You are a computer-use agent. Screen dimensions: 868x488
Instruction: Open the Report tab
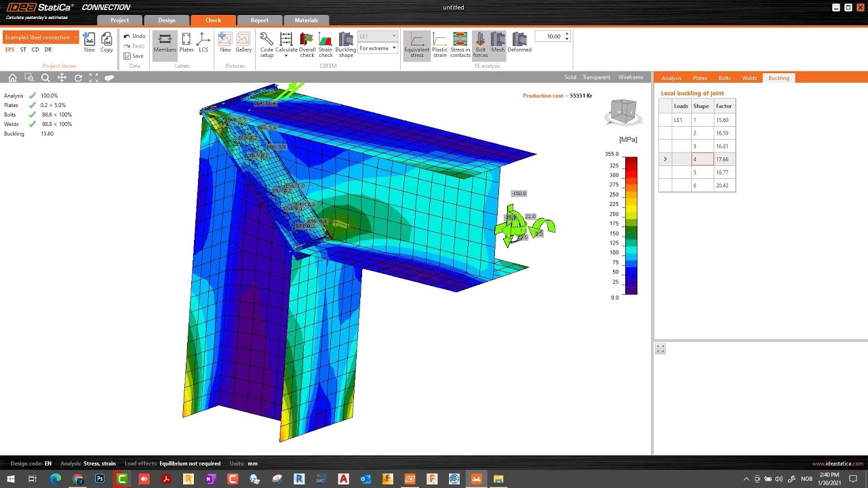(260, 20)
